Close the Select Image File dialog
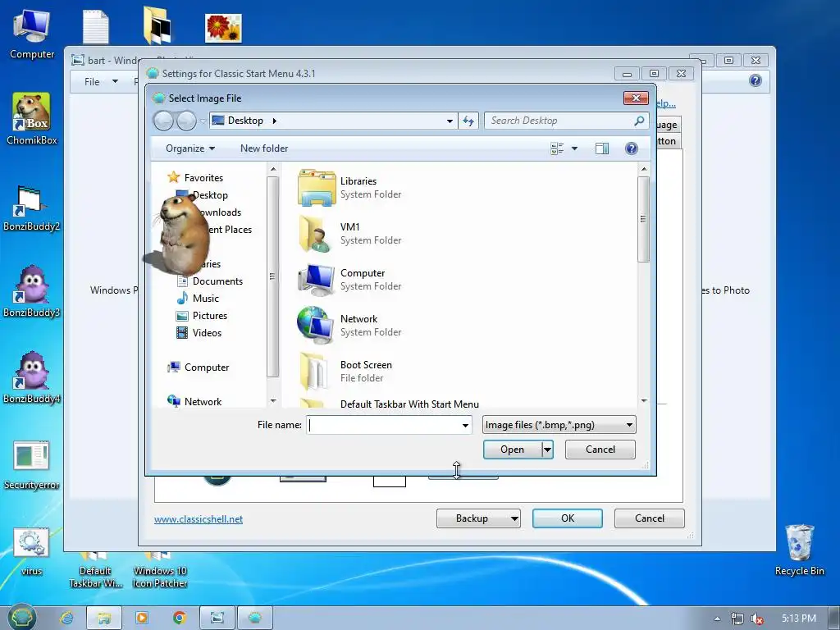 [x=636, y=98]
